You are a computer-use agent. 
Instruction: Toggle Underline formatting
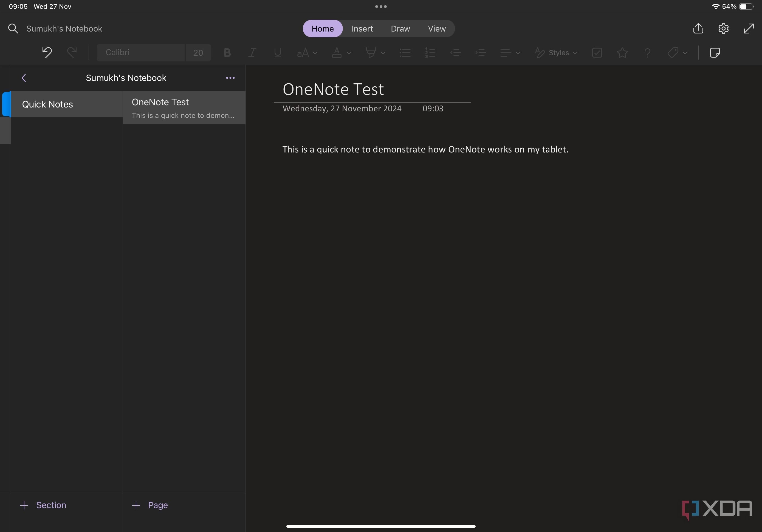pyautogui.click(x=278, y=53)
